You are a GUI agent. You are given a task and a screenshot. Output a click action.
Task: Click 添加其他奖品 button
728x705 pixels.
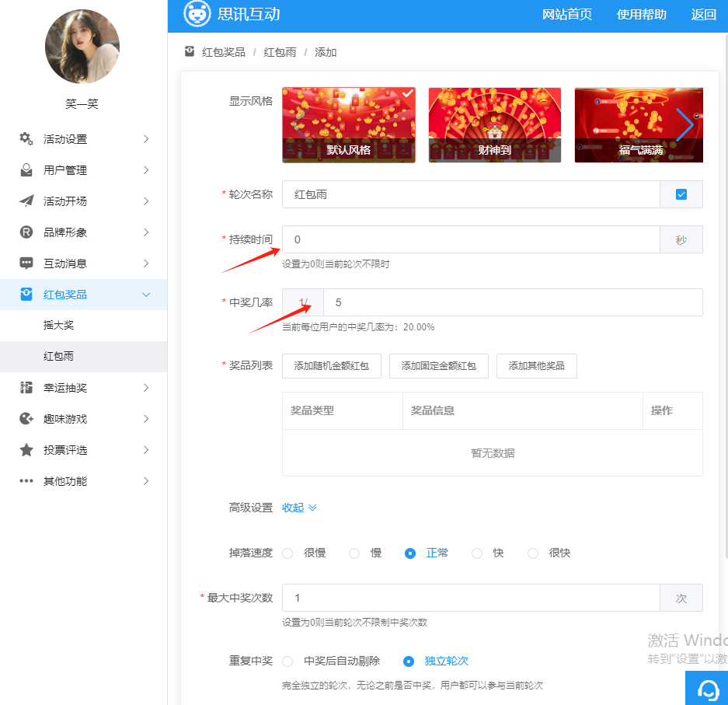coord(537,366)
